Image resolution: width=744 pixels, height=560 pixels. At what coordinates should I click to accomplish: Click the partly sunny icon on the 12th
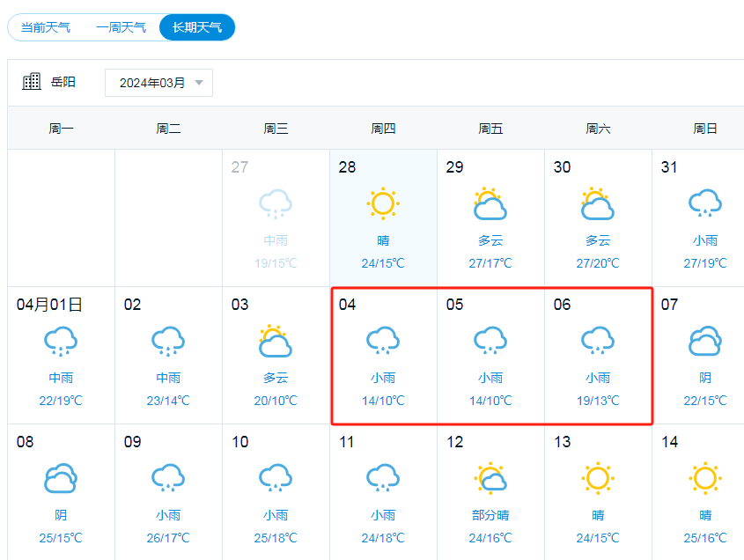pos(490,478)
